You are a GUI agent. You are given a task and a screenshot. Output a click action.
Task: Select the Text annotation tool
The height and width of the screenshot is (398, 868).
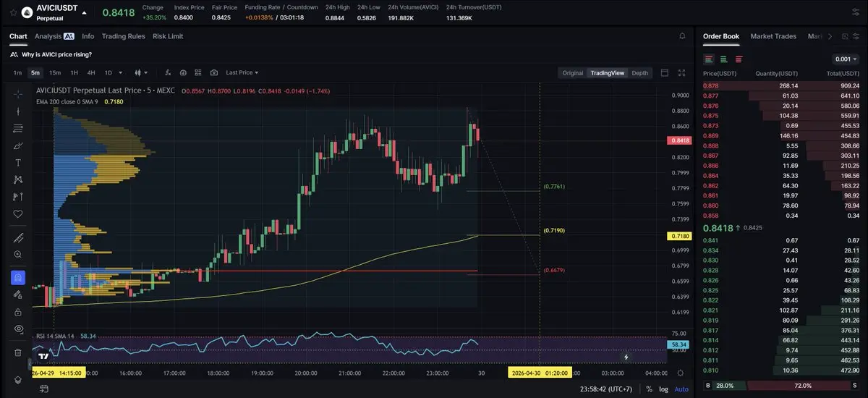click(x=18, y=163)
